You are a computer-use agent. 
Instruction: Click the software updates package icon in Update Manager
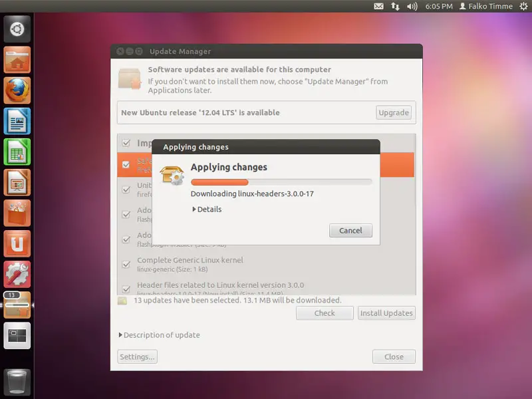pyautogui.click(x=130, y=78)
